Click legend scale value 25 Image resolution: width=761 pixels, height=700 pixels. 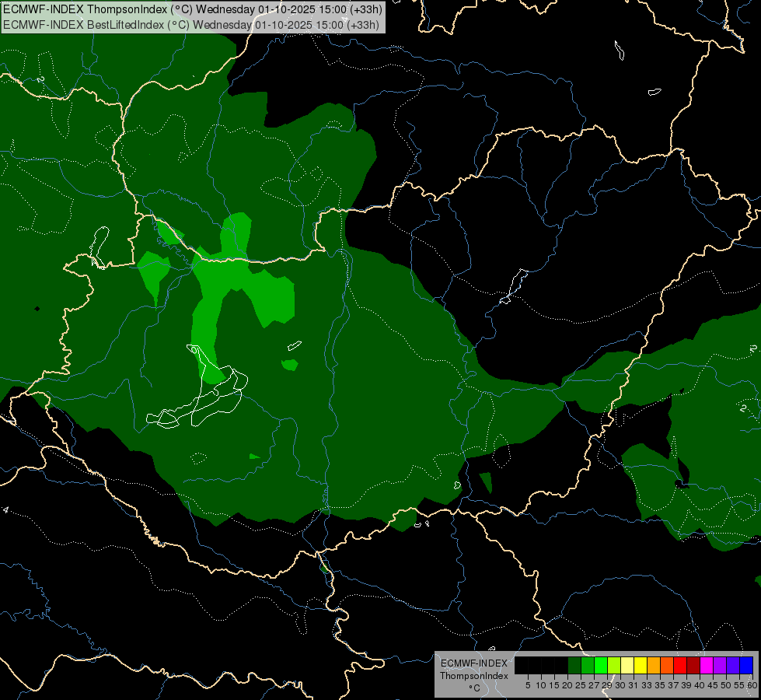pos(581,685)
